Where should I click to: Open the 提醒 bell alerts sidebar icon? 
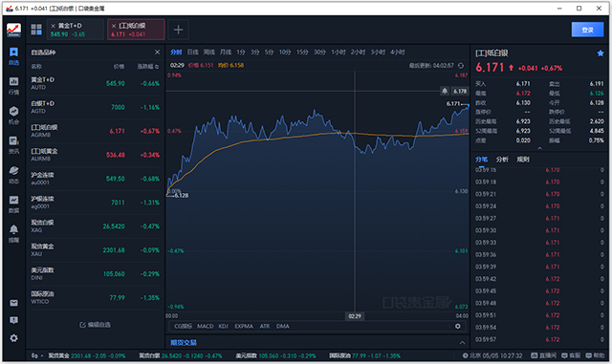point(13,233)
